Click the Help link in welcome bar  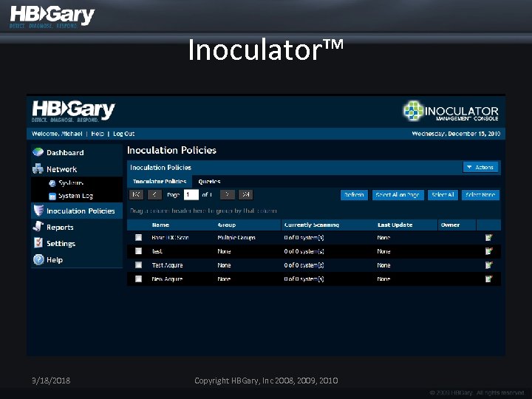pos(98,134)
